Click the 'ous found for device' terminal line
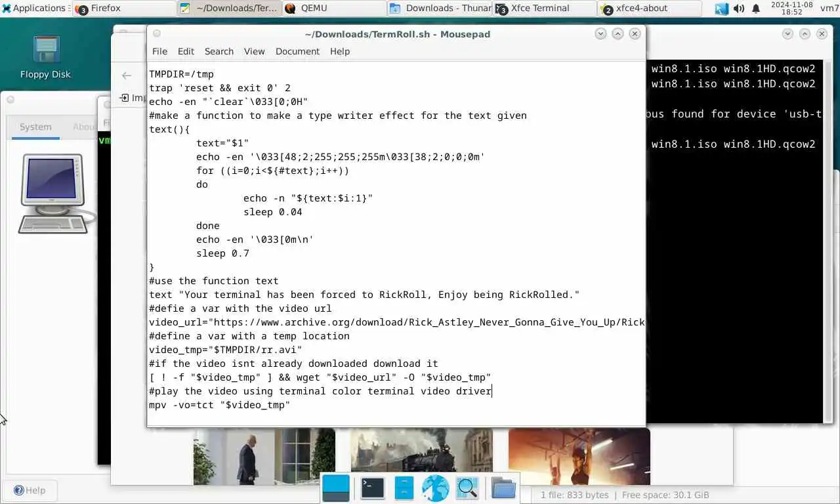 [x=734, y=114]
